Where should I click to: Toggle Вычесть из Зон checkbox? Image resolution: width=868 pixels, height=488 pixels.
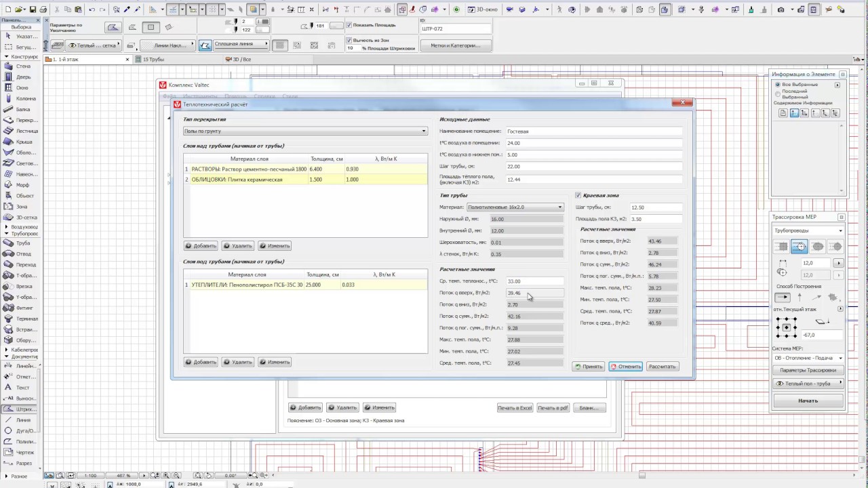(x=349, y=40)
